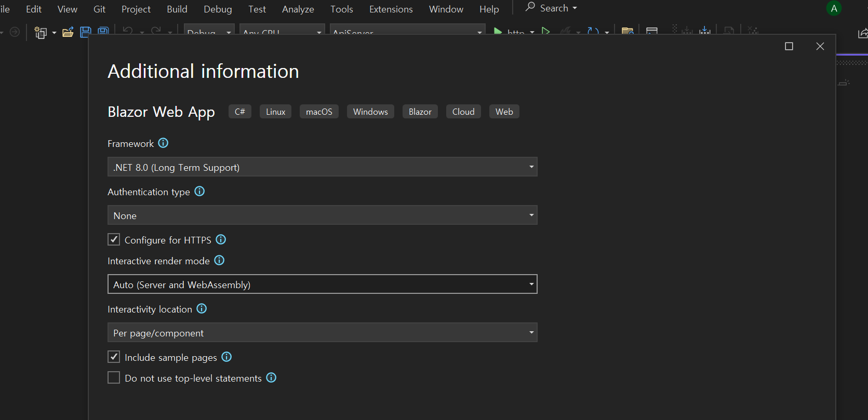
Task: Click the Blazor Web App heading
Action: pos(161,112)
